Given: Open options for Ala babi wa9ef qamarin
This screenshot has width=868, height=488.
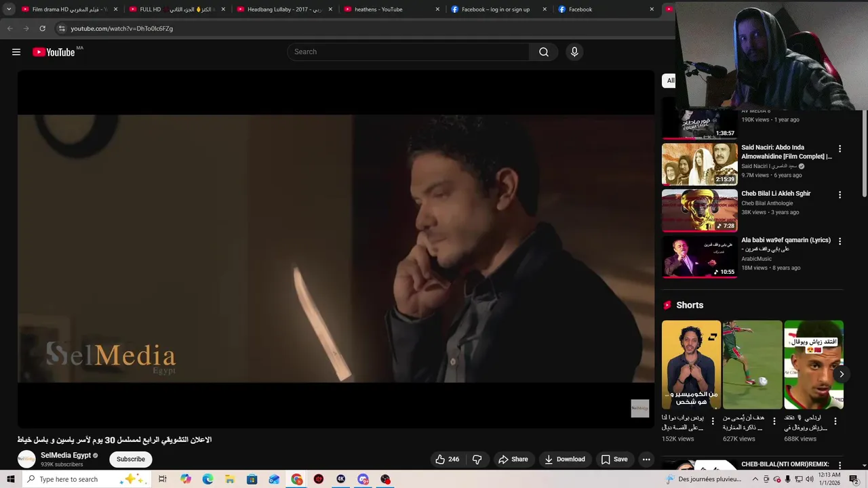Looking at the screenshot, I should [x=840, y=241].
